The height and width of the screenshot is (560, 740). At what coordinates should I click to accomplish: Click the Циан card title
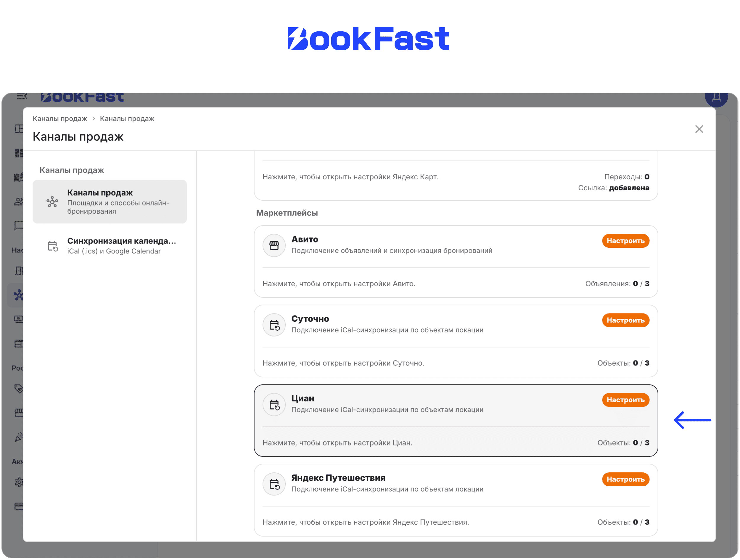[303, 398]
